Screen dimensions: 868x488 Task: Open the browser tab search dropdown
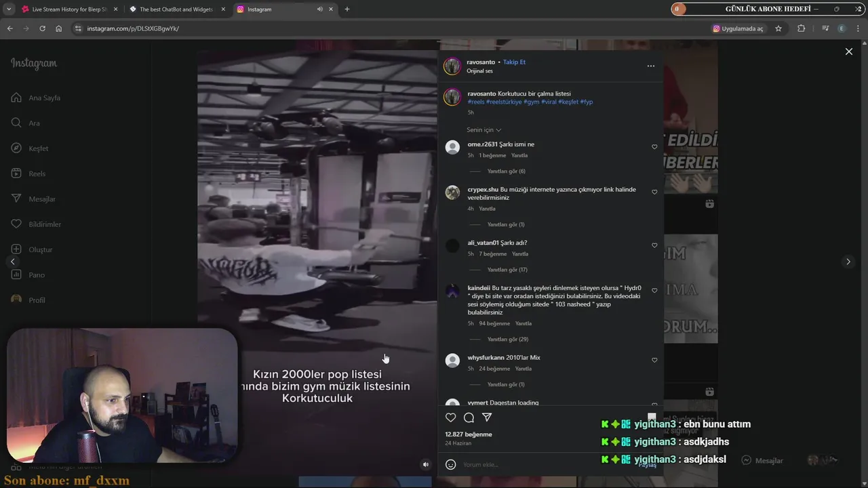click(9, 9)
